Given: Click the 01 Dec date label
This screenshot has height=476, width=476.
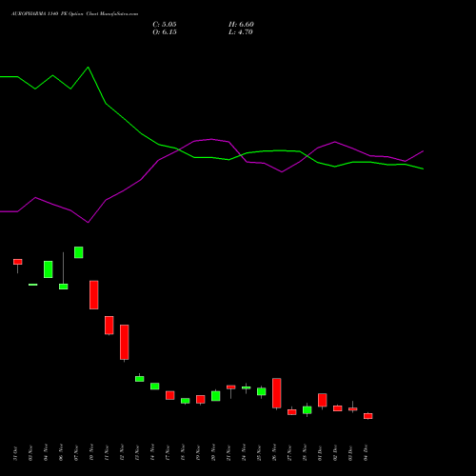Looking at the screenshot, I should (x=320, y=453).
